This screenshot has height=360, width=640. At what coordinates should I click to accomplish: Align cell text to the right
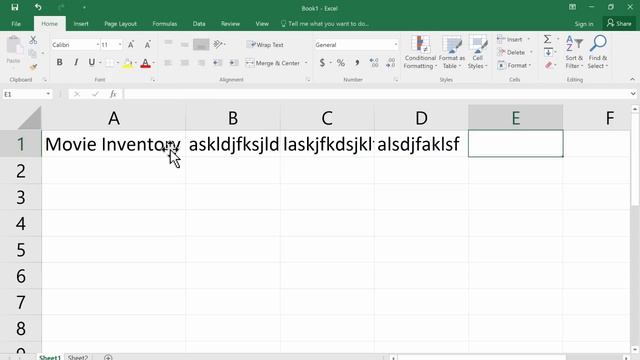click(x=201, y=63)
